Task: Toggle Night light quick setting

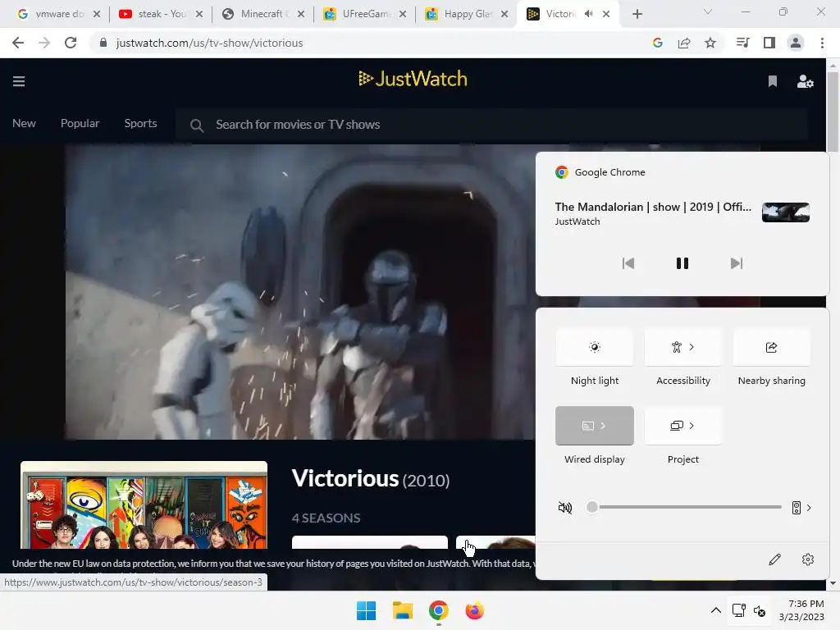Action: pyautogui.click(x=595, y=347)
